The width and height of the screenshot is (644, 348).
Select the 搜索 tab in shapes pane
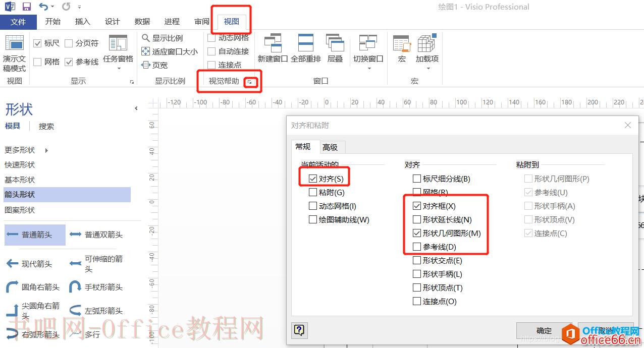[46, 127]
